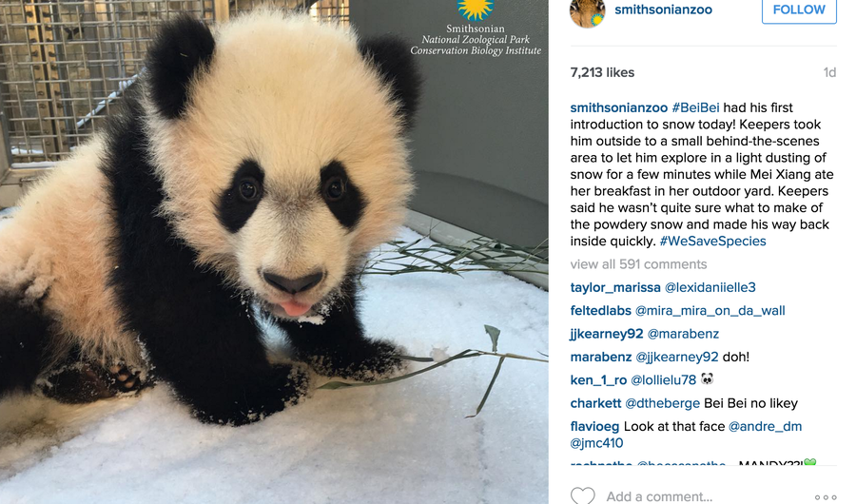This screenshot has height=504, width=856.
Task: Click the FOLLOW button
Action: tap(799, 10)
